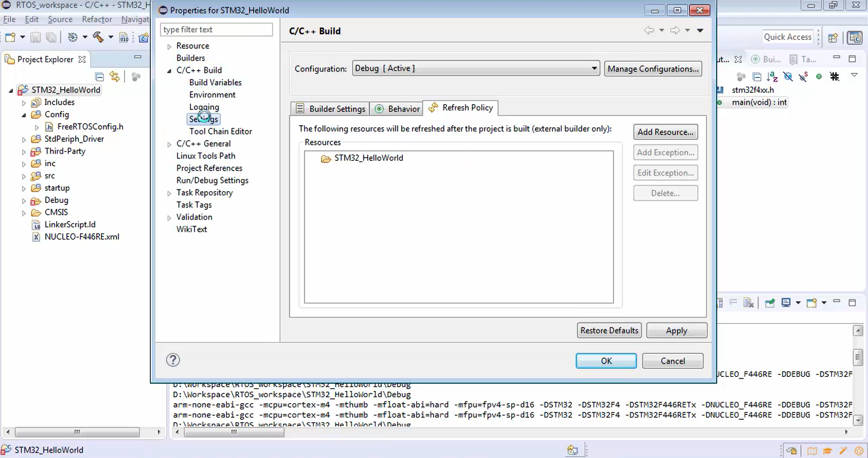Click the Pin Console icon
Screen dimensions: 868x458
click(x=770, y=303)
